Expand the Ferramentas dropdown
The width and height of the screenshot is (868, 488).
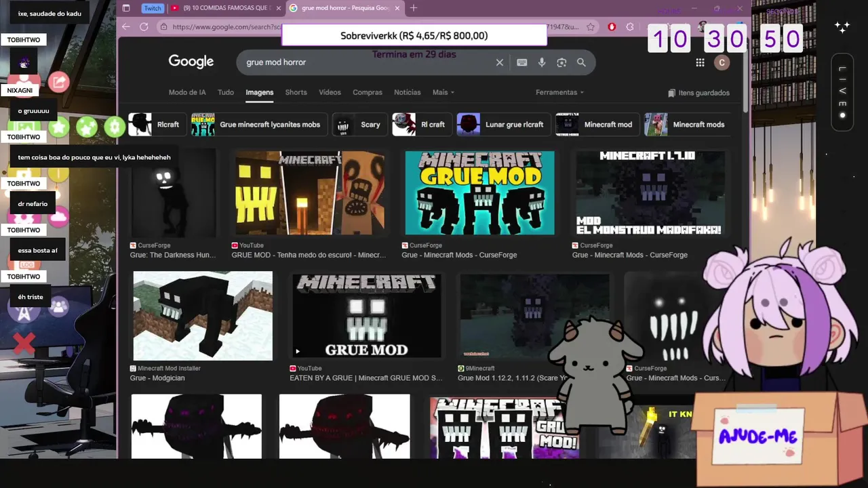[x=559, y=92]
